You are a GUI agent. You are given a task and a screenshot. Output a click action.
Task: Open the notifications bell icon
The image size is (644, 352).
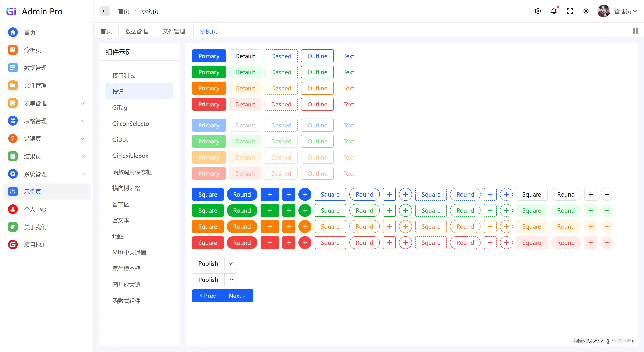tap(554, 11)
